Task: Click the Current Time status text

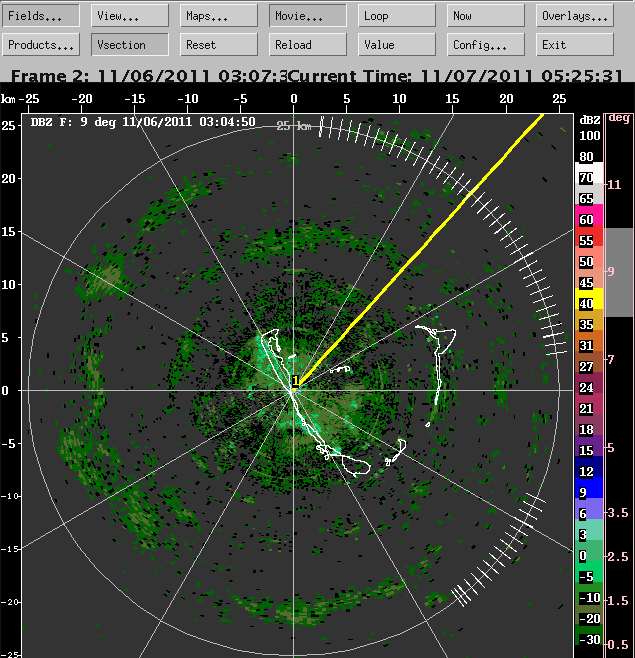Action: click(456, 76)
